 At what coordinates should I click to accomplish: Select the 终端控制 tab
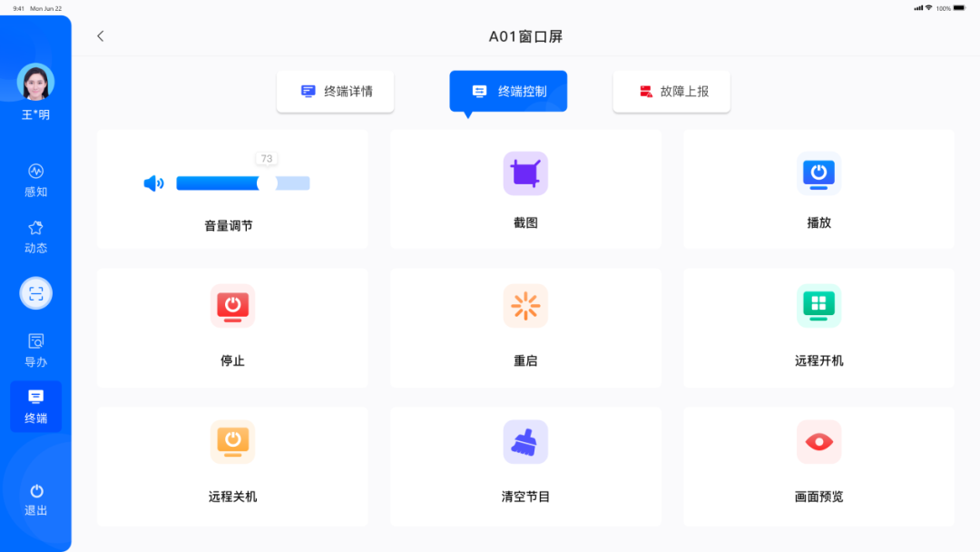coord(508,92)
